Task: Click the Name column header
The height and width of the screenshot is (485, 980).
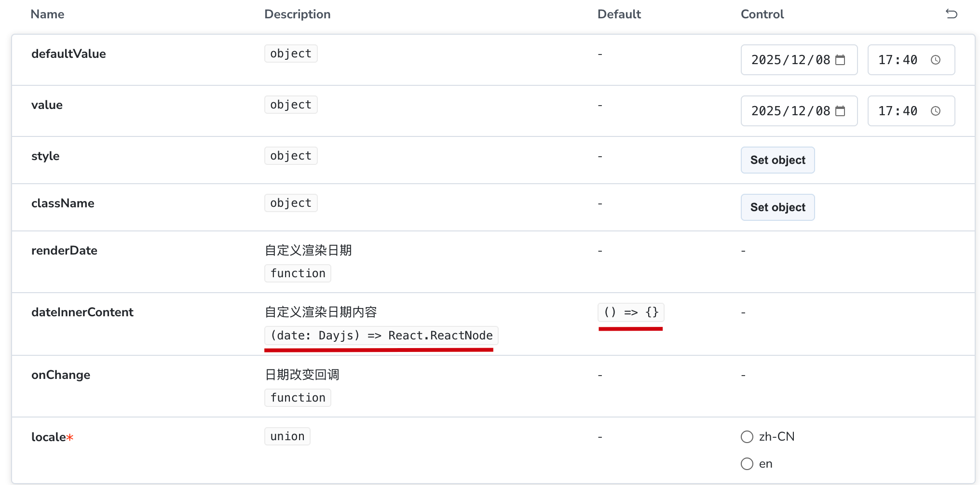Action: pos(47,14)
